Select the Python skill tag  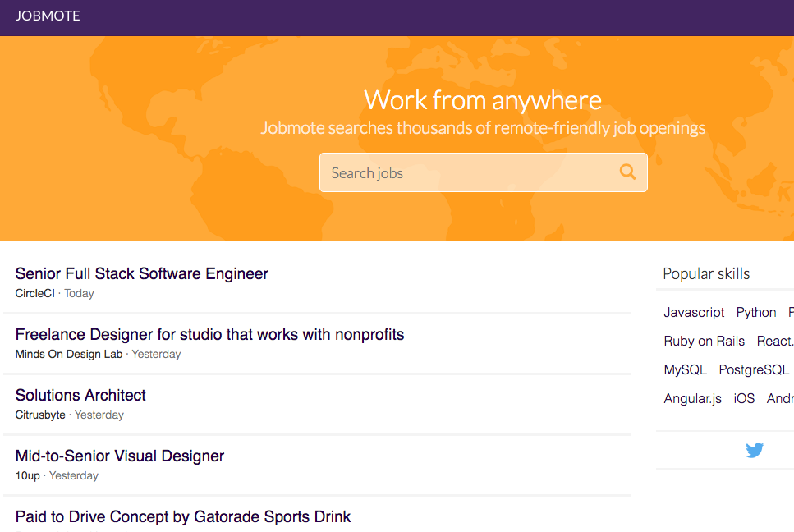(x=756, y=312)
